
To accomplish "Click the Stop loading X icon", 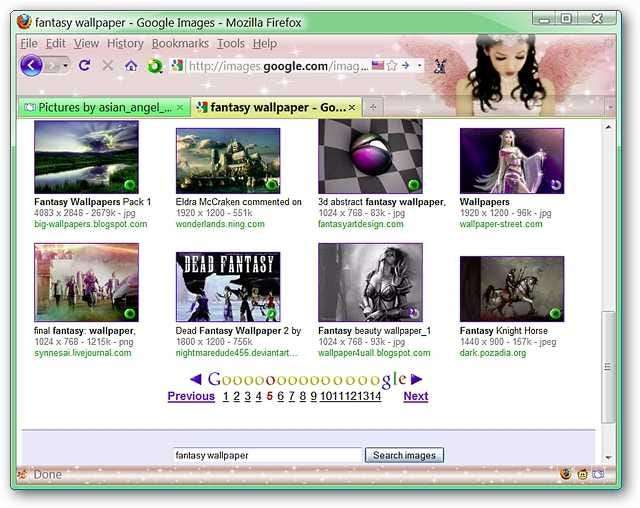I will pos(108,65).
